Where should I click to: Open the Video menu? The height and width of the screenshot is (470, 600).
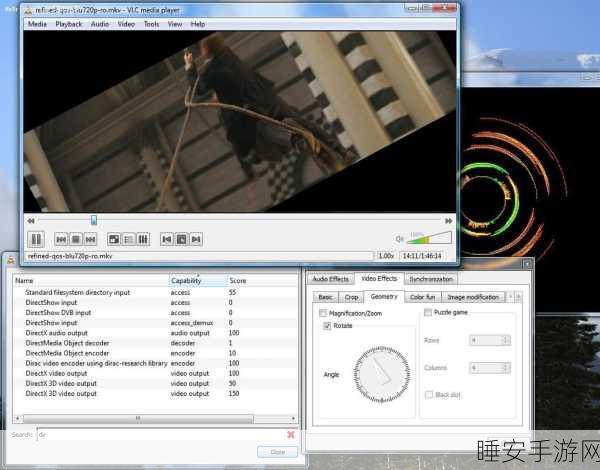(126, 24)
